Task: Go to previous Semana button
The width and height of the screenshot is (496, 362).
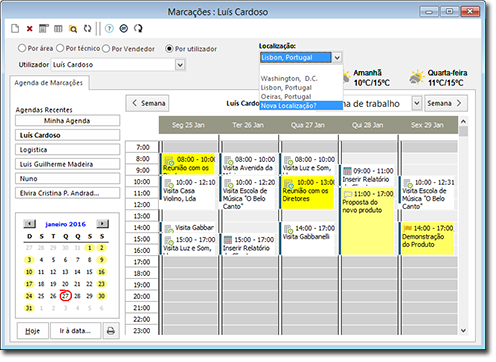Action: (x=148, y=103)
